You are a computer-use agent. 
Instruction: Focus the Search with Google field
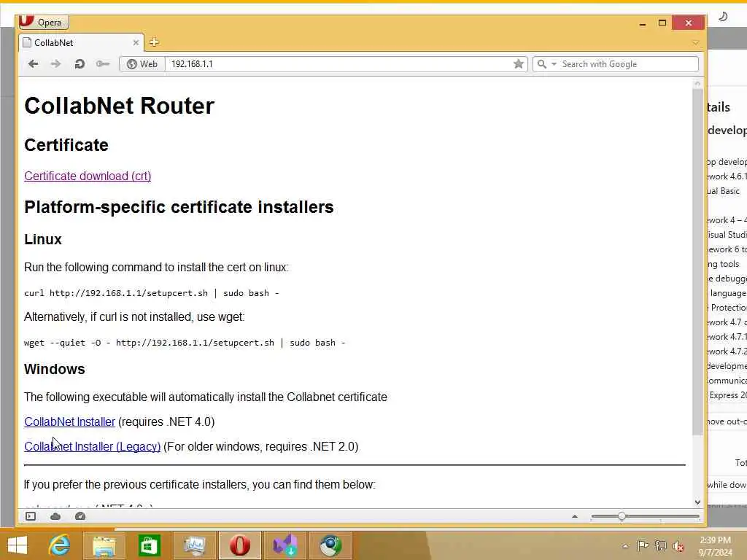[x=628, y=64]
